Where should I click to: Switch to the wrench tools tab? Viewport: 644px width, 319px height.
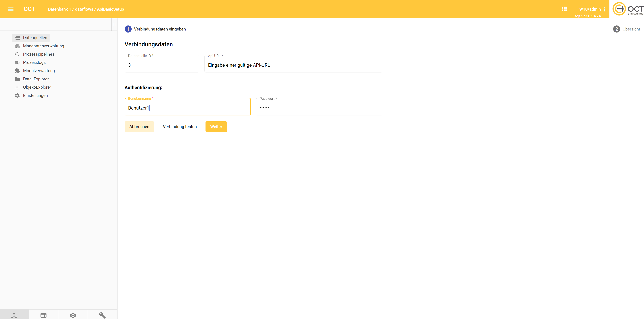click(102, 315)
